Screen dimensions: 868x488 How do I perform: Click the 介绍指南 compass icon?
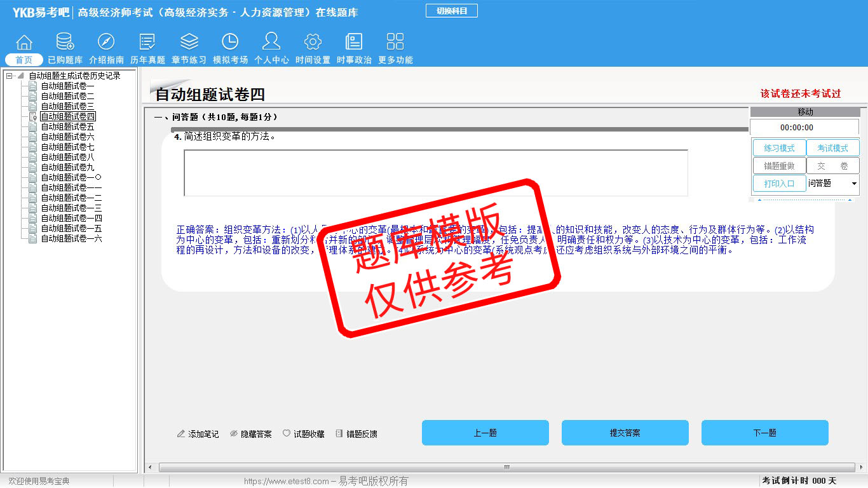pos(106,43)
